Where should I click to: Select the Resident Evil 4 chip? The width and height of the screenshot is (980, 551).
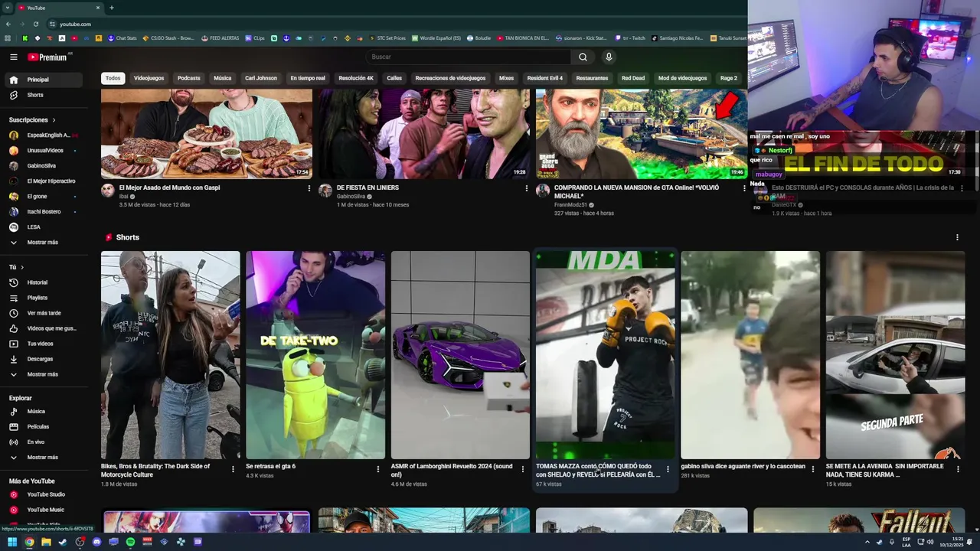[x=545, y=78]
